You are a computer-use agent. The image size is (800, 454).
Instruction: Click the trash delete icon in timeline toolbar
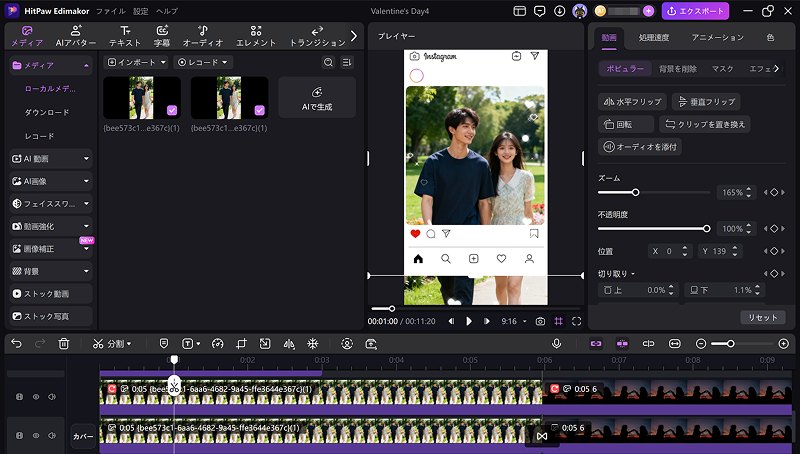[64, 344]
